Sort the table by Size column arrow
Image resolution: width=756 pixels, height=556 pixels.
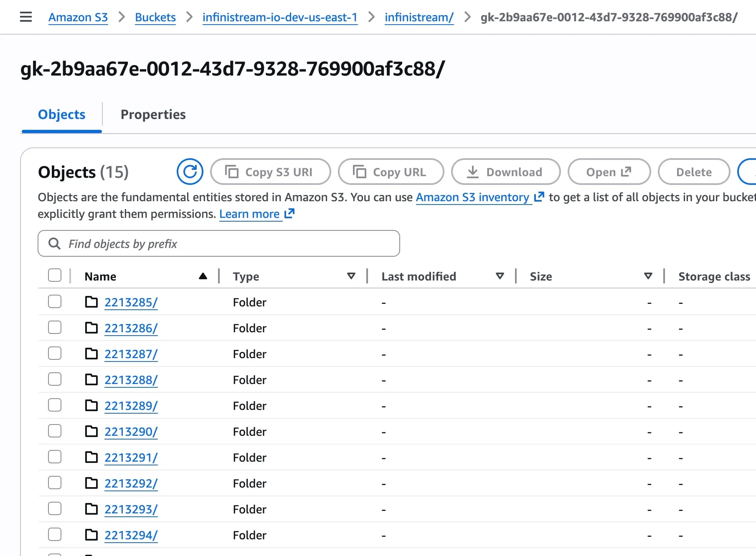648,276
